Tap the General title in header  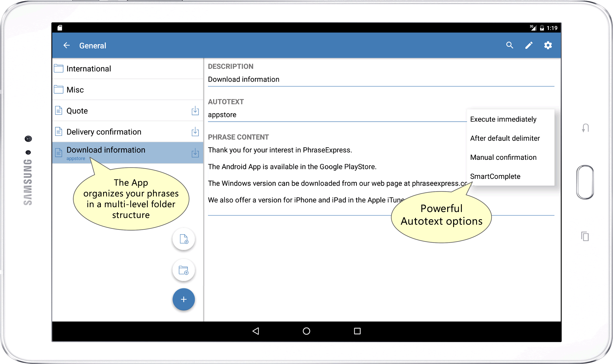pos(93,46)
